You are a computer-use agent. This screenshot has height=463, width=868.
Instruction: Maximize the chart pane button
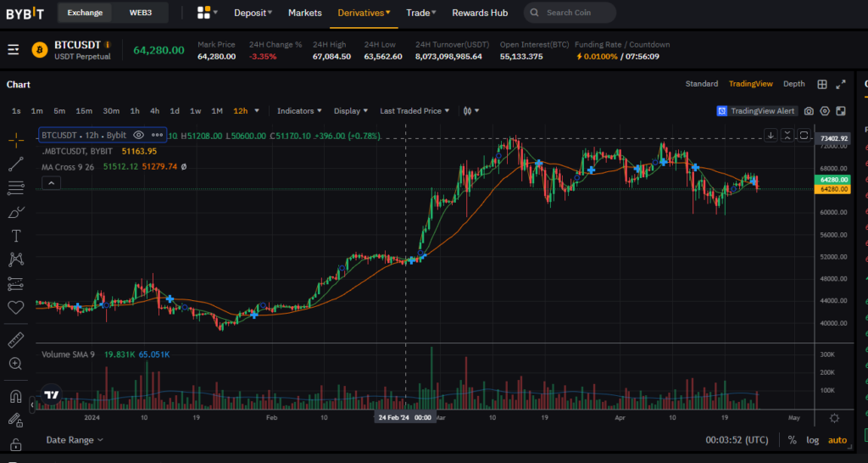tap(804, 135)
